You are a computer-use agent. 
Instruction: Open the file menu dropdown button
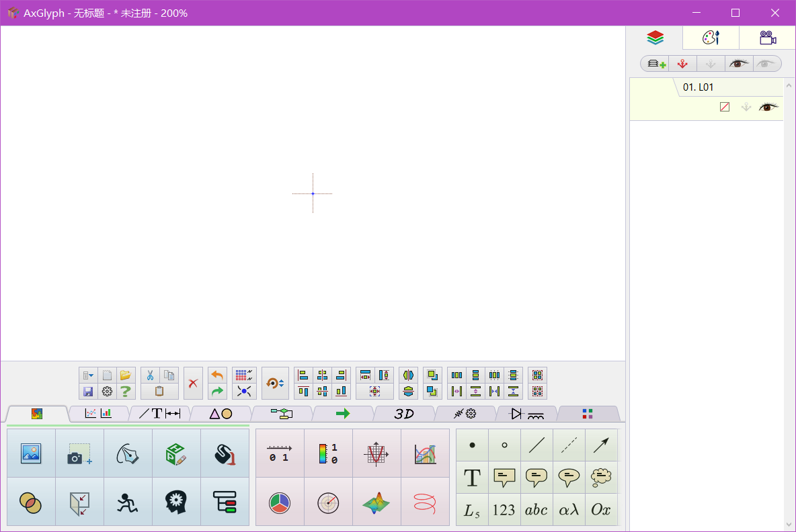(88, 375)
